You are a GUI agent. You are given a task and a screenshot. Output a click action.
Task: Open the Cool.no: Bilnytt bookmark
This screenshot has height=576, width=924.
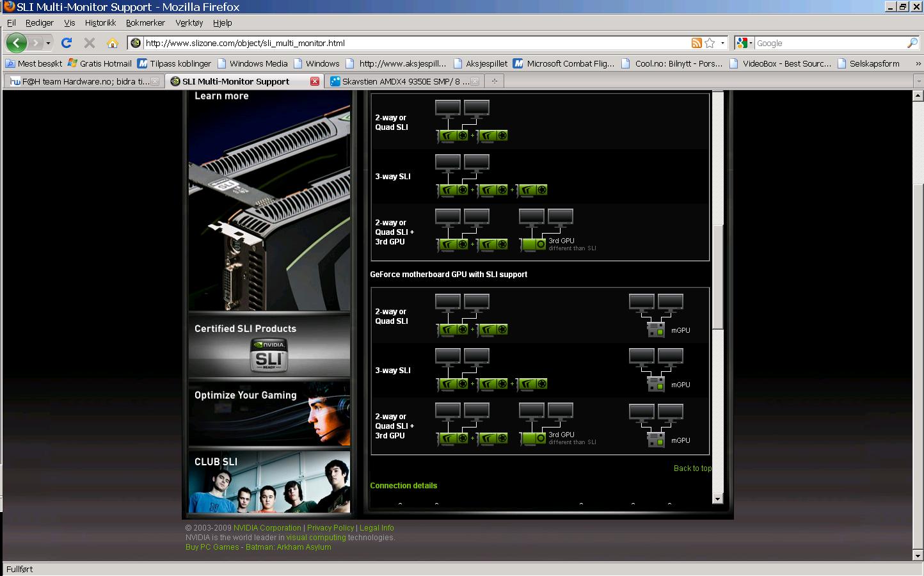tap(672, 63)
